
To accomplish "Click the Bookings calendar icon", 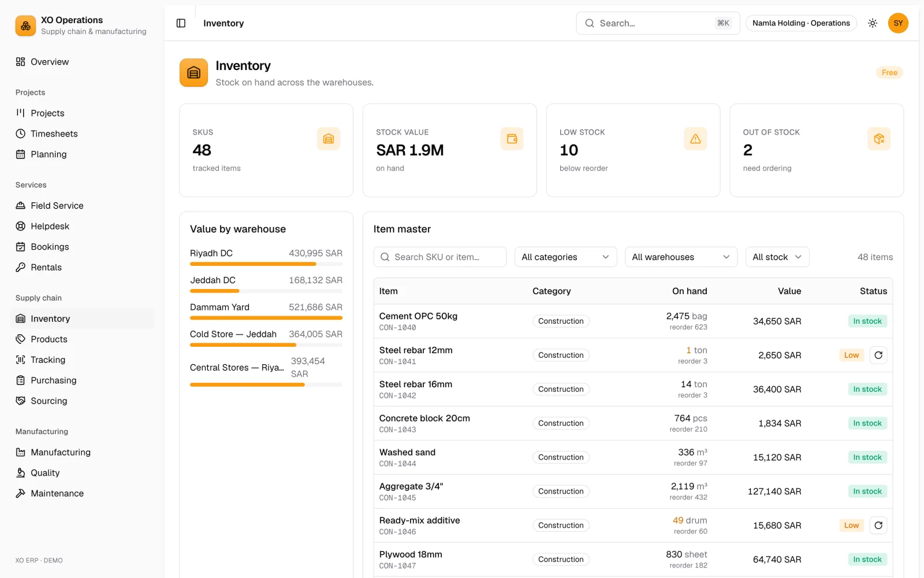I will tap(21, 247).
